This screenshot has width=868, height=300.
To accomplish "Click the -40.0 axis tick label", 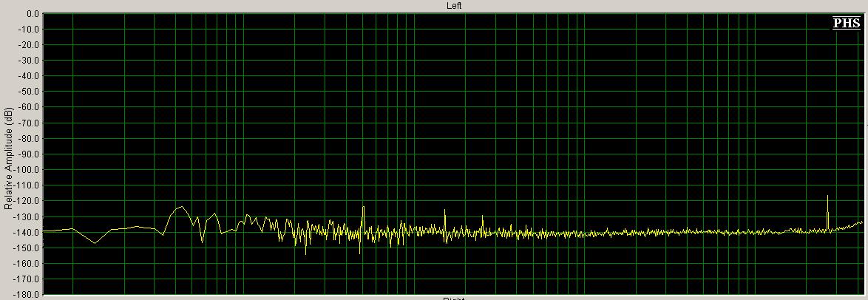I will point(30,76).
